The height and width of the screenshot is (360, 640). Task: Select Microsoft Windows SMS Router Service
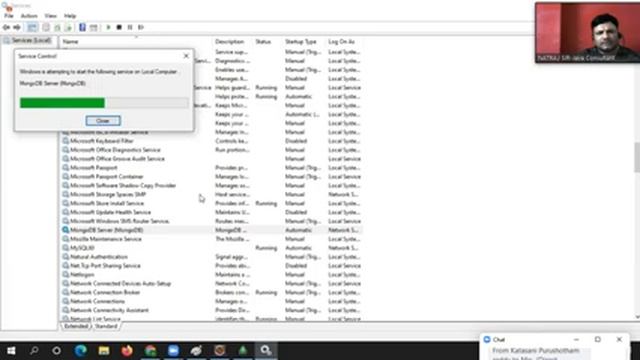coord(211,221)
